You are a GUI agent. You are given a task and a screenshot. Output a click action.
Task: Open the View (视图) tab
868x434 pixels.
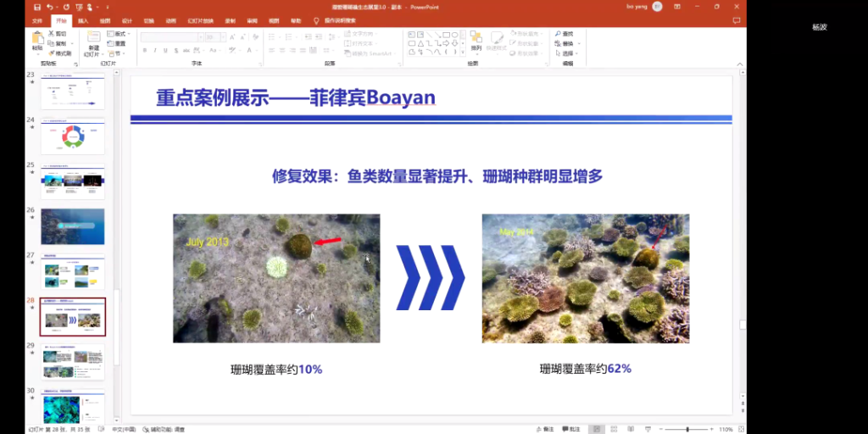coord(274,20)
